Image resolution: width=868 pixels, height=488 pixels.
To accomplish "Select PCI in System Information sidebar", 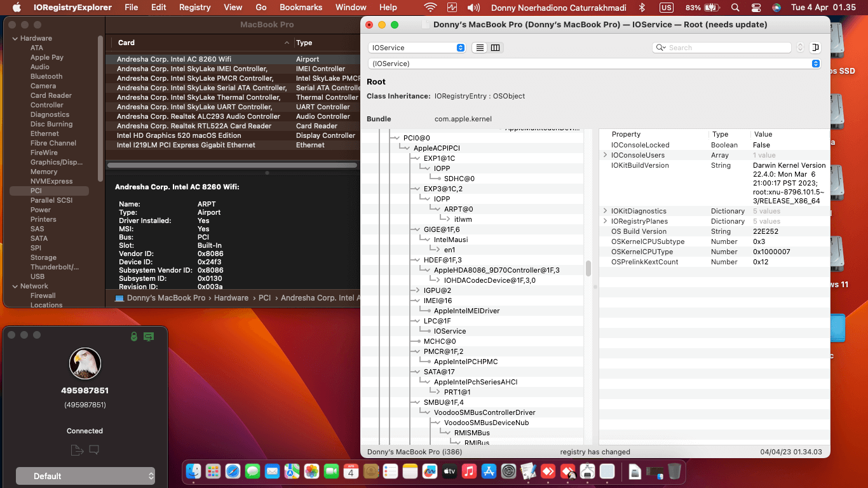I will pyautogui.click(x=36, y=191).
